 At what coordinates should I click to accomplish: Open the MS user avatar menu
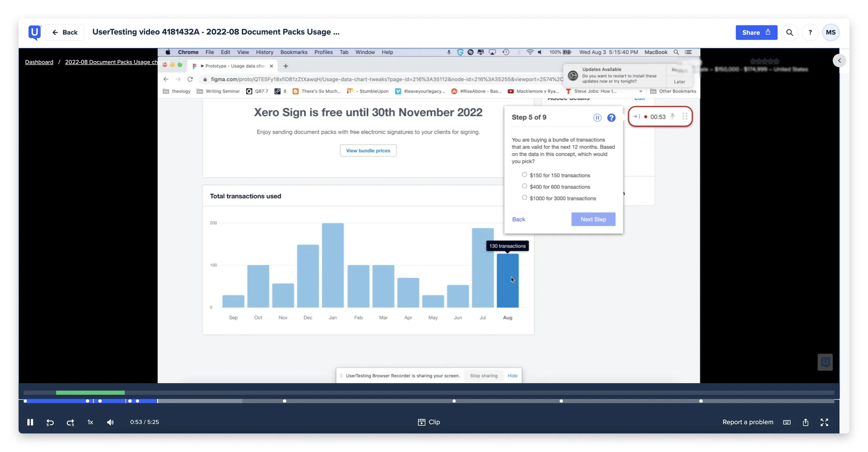click(831, 32)
